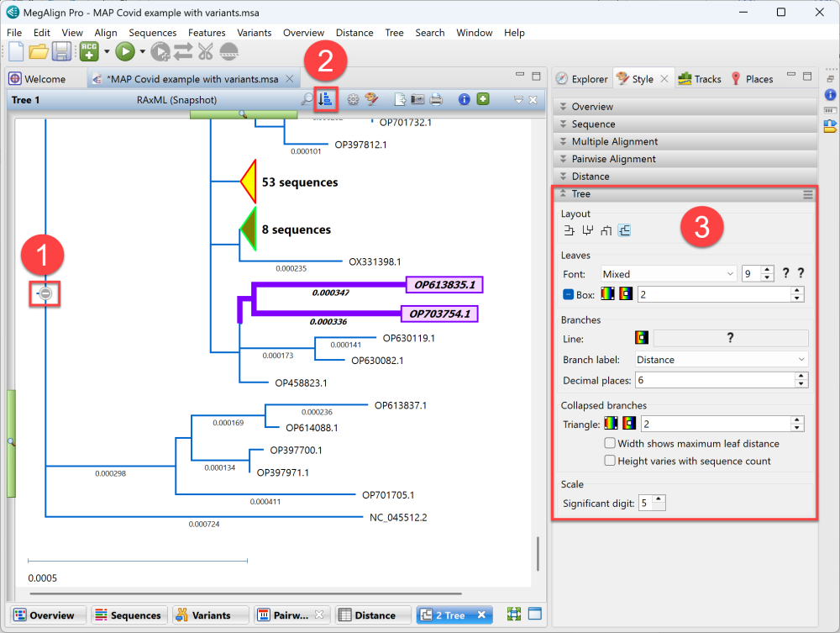Open the Align menu
This screenshot has height=633, width=840.
point(106,33)
